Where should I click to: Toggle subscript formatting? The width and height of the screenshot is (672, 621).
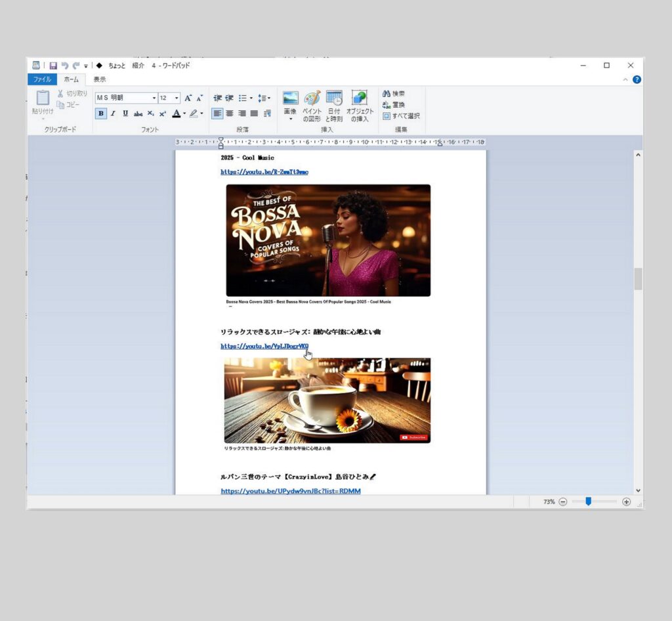pyautogui.click(x=150, y=114)
